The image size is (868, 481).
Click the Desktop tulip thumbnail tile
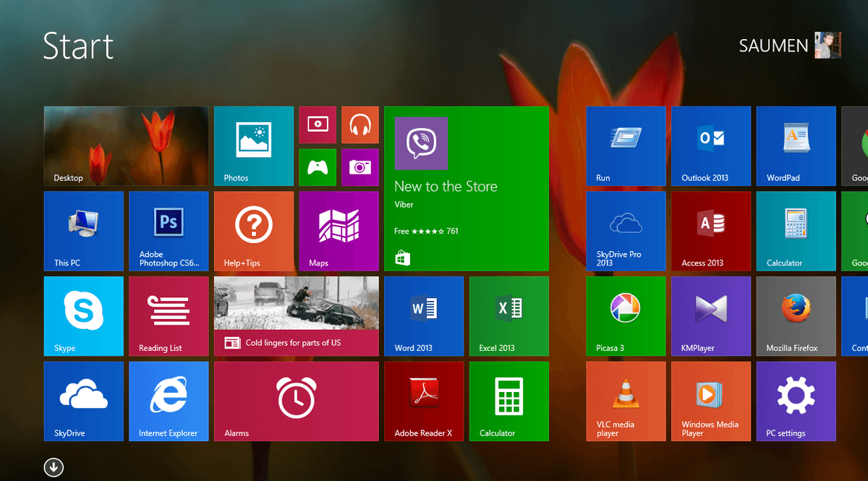tap(126, 146)
